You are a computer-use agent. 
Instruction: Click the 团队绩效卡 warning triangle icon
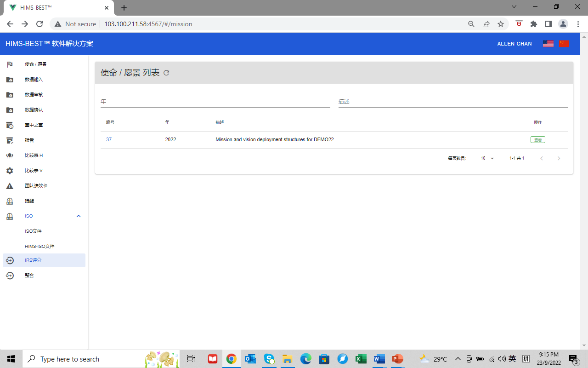pyautogui.click(x=10, y=186)
